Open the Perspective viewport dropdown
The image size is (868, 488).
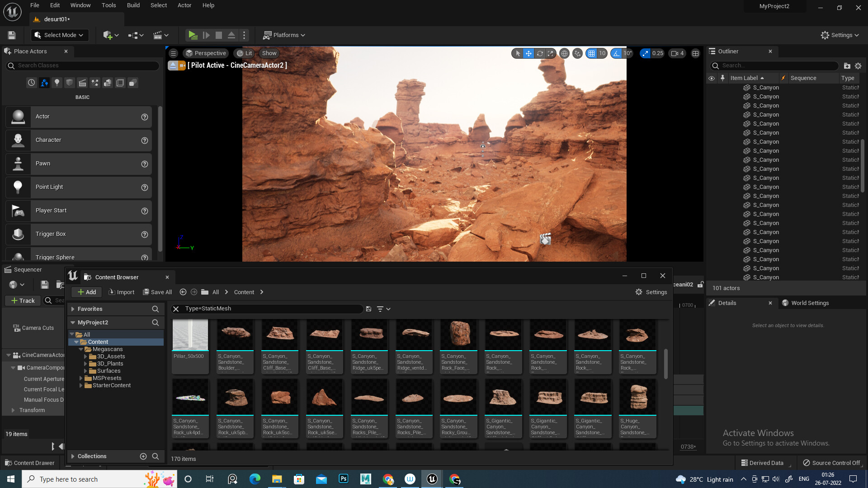[x=206, y=53]
